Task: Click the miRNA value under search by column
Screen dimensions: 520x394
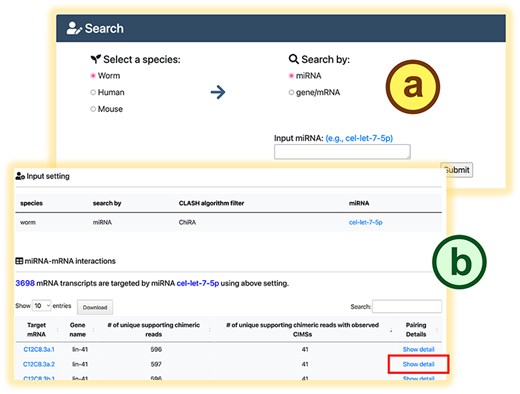Action: click(102, 222)
